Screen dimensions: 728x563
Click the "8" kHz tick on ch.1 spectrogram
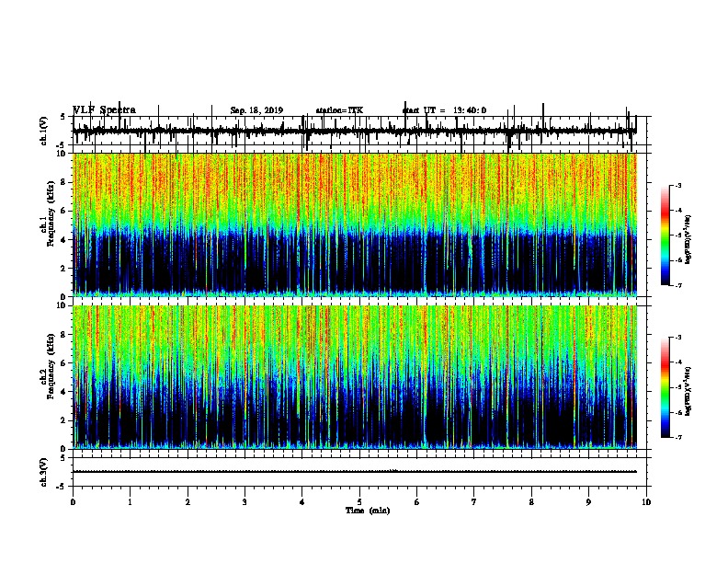click(65, 182)
